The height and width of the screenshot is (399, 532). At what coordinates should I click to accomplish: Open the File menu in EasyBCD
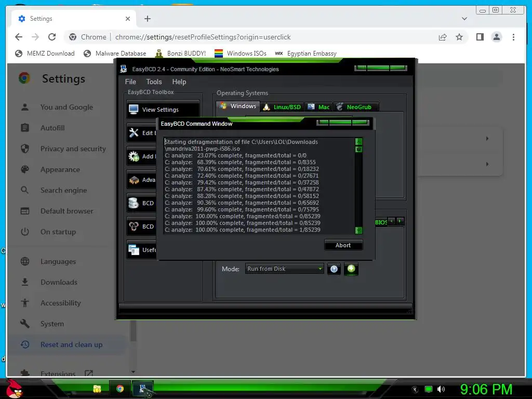tap(130, 82)
